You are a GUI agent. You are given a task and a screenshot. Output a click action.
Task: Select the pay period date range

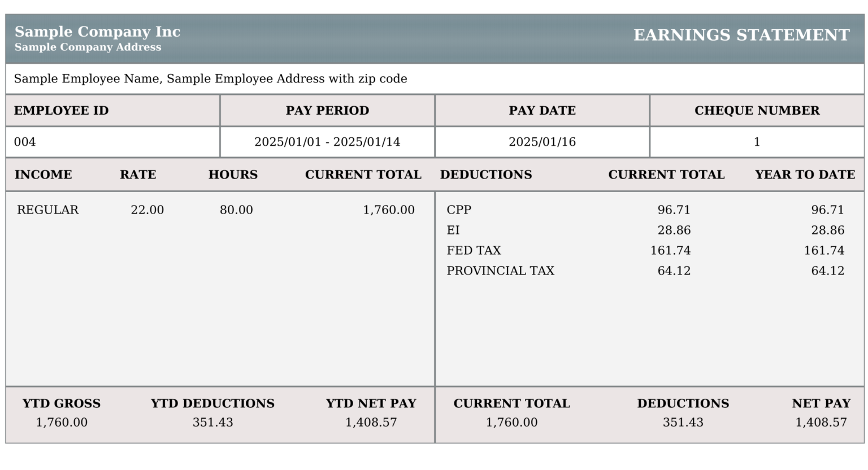coord(327,142)
